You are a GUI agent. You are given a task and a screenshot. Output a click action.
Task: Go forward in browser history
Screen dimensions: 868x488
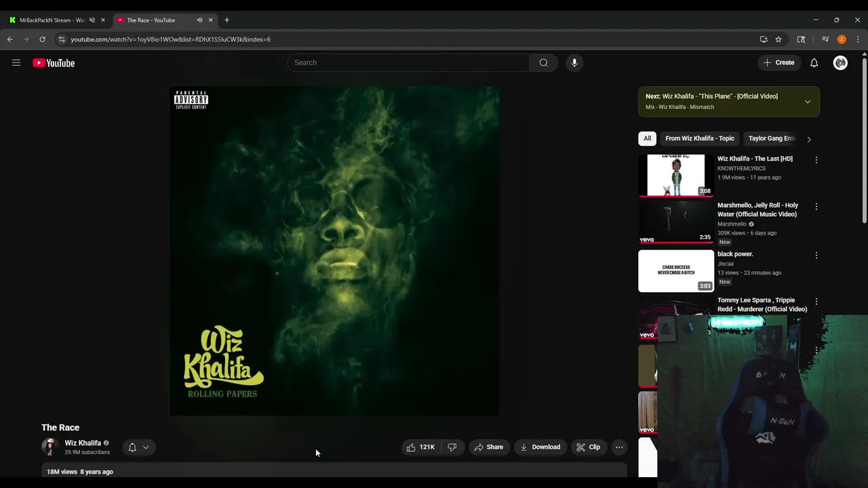coord(26,39)
